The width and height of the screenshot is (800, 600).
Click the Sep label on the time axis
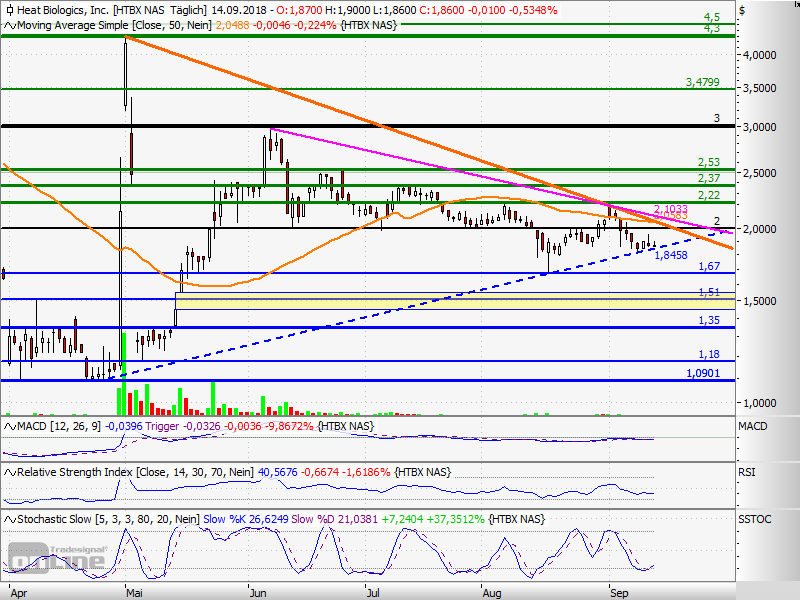[618, 592]
